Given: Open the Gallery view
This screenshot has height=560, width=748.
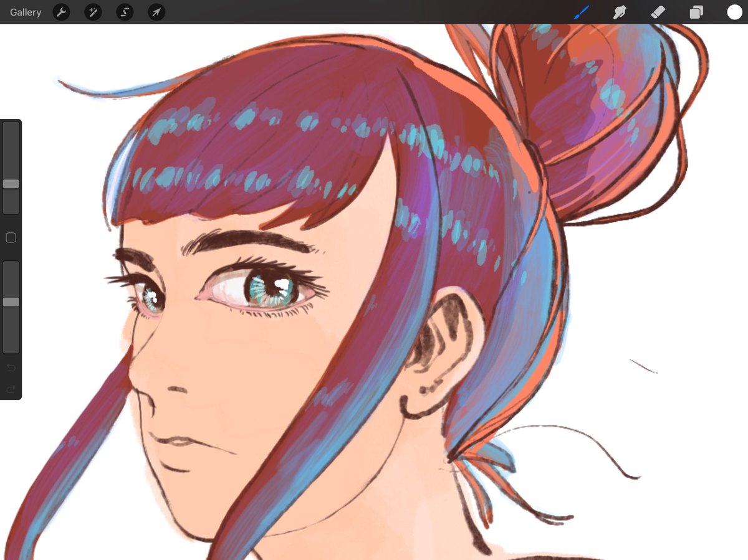Looking at the screenshot, I should 26,12.
